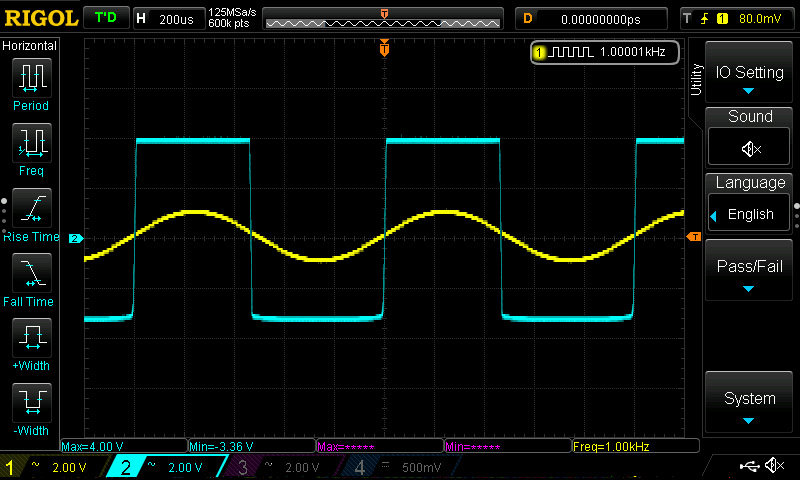The width and height of the screenshot is (800, 480).
Task: Select the +Width measurement icon
Action: (32, 337)
